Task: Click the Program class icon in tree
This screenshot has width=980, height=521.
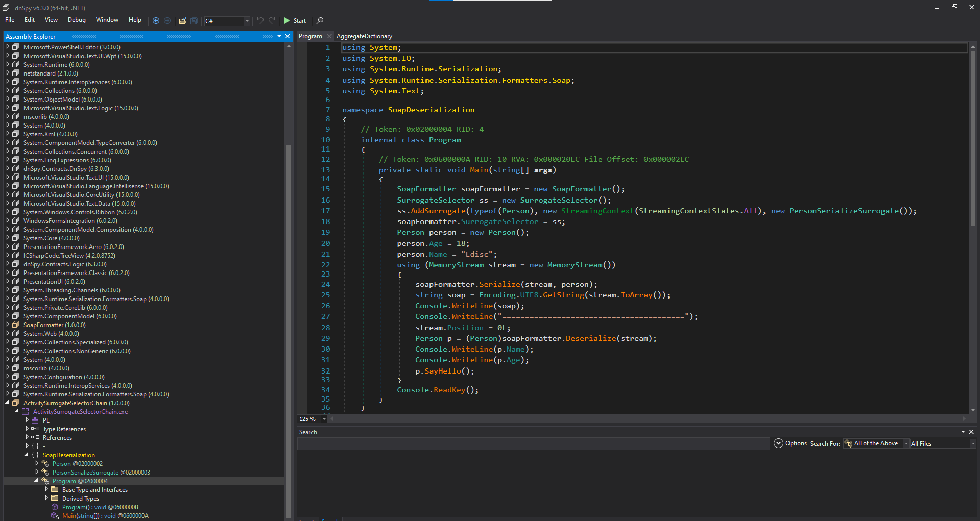Action: [x=45, y=481]
